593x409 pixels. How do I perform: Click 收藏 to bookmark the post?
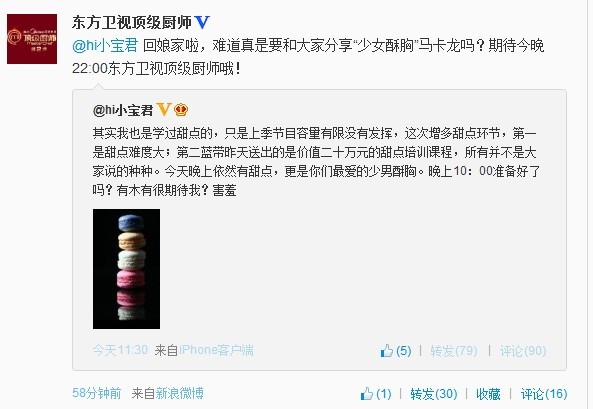[488, 394]
